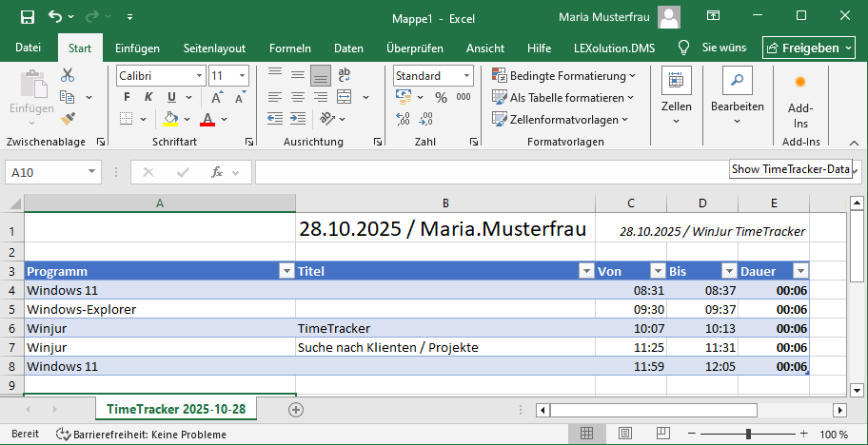Open the font size dropdown
868x445 pixels.
[243, 76]
